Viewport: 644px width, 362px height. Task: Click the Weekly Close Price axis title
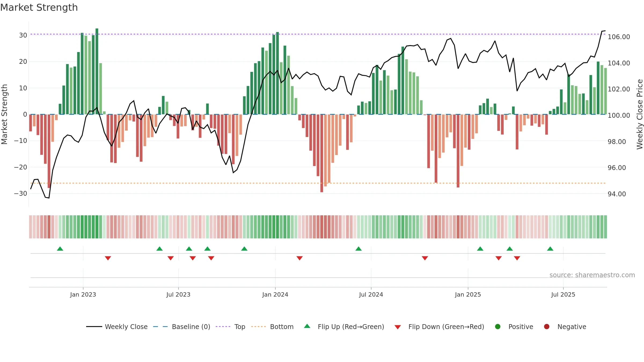pos(640,114)
